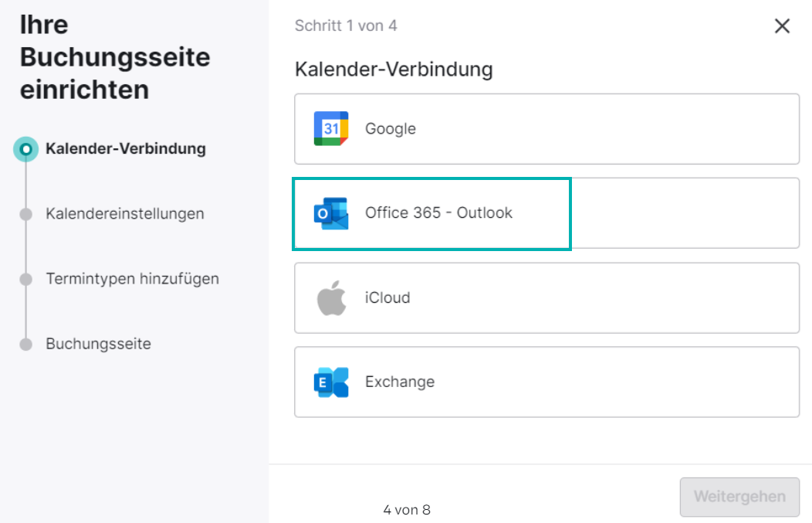Viewport: 812px width, 523px height.
Task: Click the 'Ihre Buchungsseite einrichten' title
Action: click(115, 57)
